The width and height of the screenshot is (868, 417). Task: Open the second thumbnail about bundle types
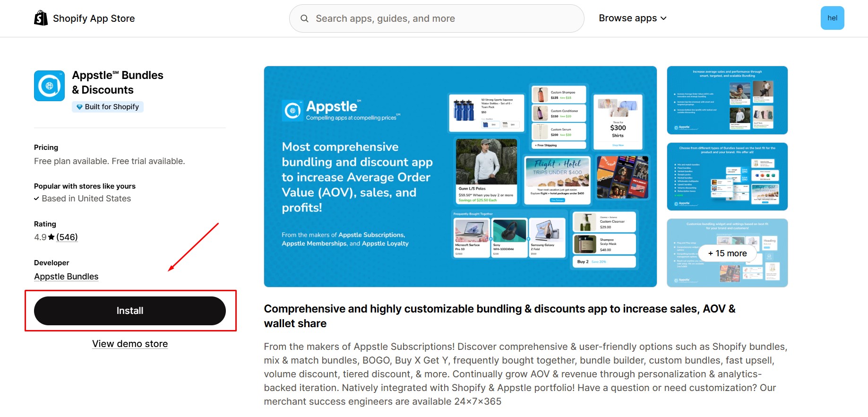727,176
